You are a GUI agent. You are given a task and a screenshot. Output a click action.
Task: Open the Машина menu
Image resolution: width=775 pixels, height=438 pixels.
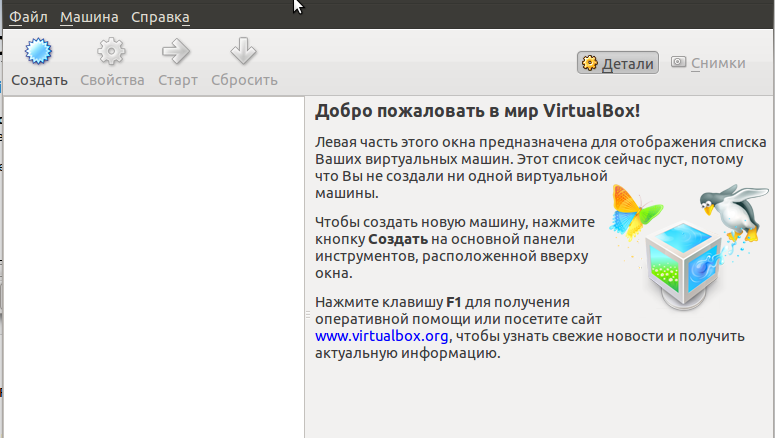pyautogui.click(x=89, y=17)
